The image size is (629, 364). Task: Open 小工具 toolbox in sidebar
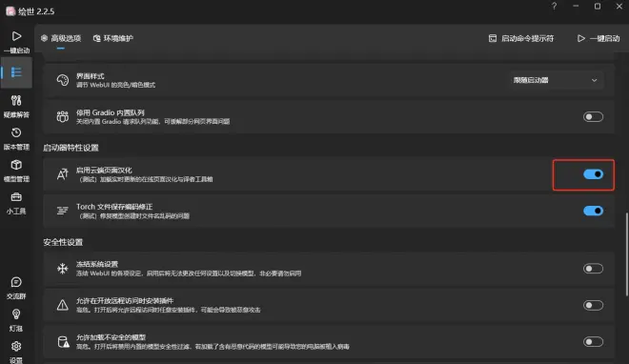click(16, 203)
